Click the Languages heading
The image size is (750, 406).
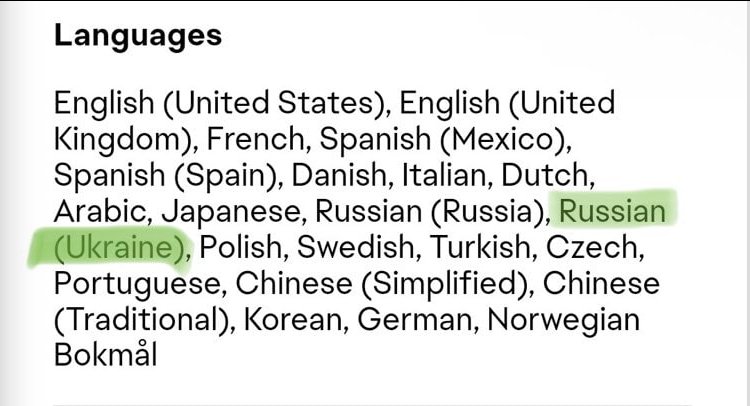[x=138, y=37]
